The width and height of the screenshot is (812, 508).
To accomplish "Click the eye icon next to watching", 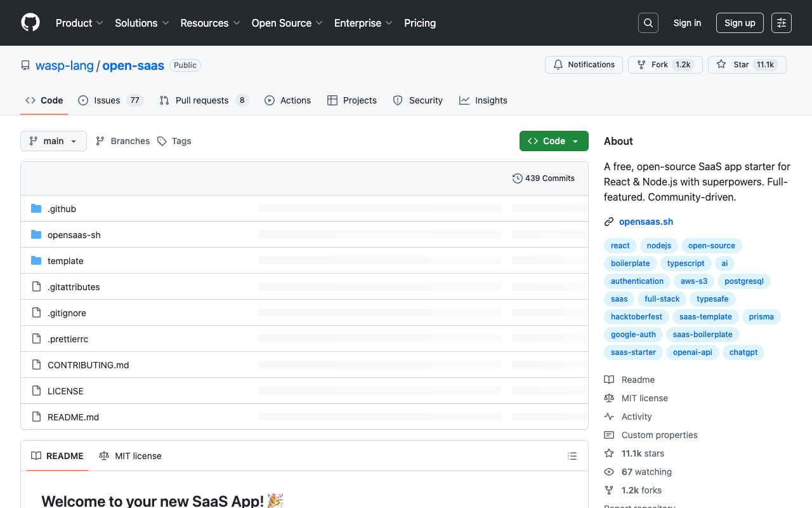I will click(609, 472).
